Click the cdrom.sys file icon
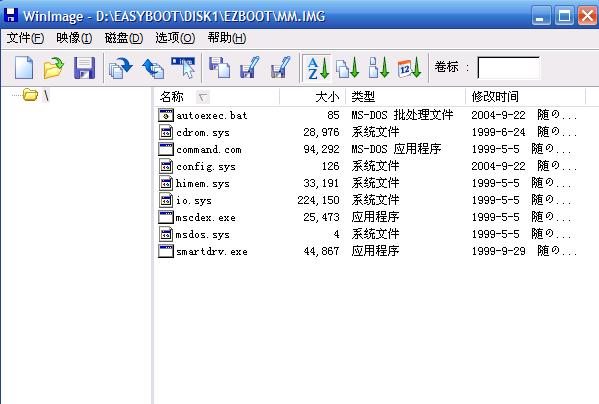 coord(166,133)
